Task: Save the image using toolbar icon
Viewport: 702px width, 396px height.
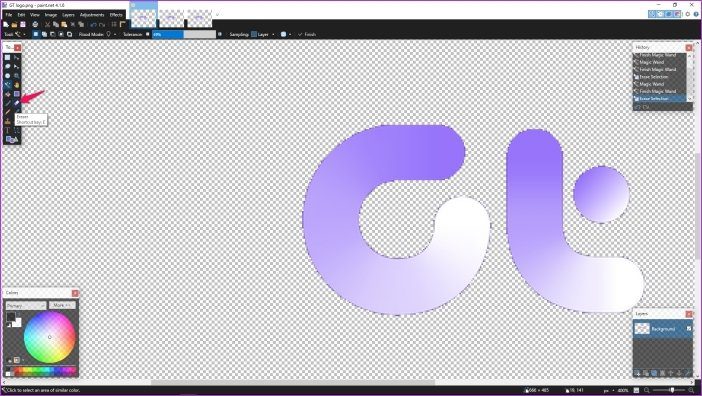Action: click(23, 25)
